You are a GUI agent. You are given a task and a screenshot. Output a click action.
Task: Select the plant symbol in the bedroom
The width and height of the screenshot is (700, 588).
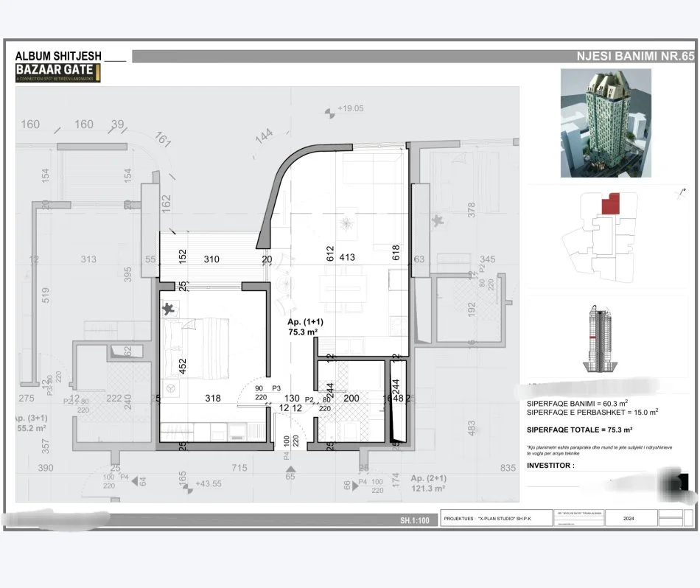(170, 308)
